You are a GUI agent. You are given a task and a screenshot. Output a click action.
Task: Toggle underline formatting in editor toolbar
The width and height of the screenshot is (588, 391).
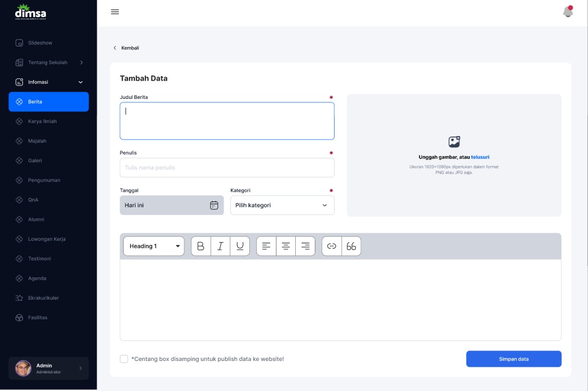click(240, 246)
